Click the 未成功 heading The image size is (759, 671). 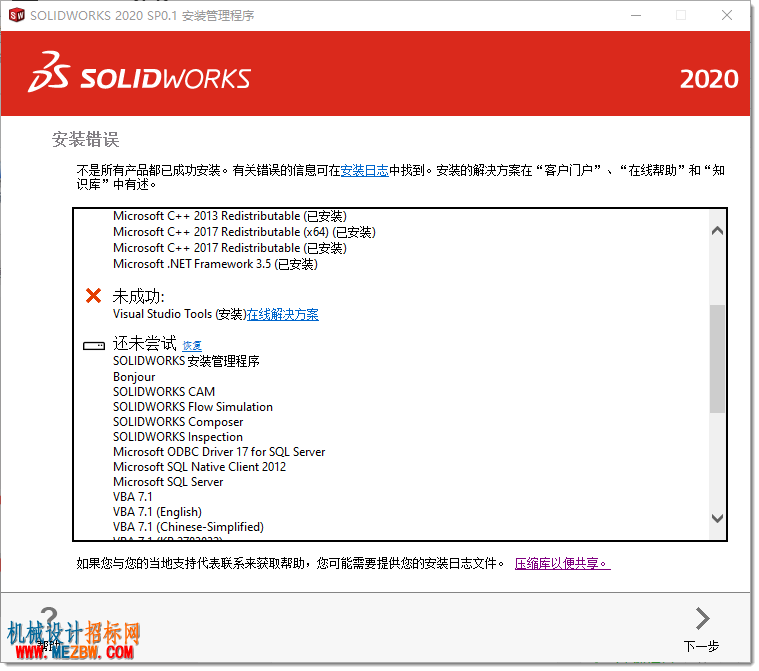point(138,296)
